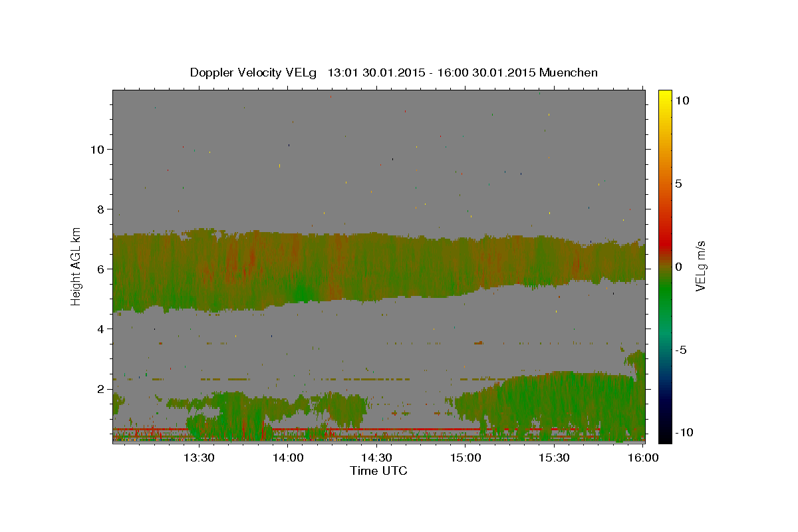Click the date range '13:01 30.01.2015' in title
The image size is (798, 532).
(376, 72)
